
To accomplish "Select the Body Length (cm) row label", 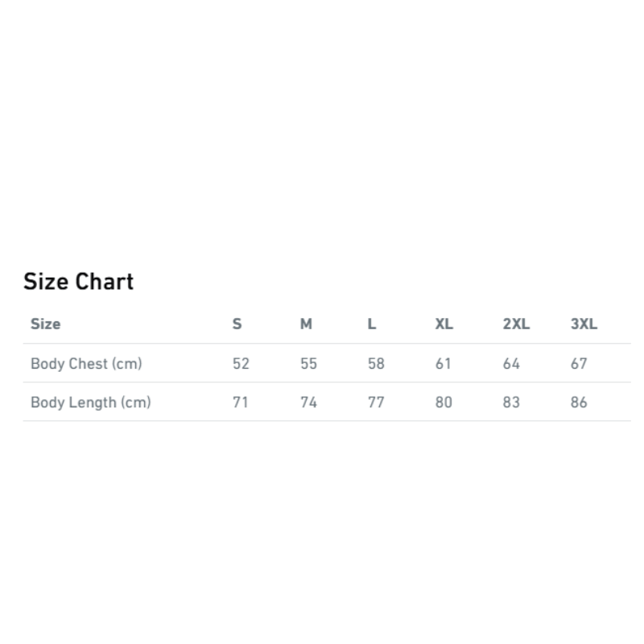I will point(91,402).
